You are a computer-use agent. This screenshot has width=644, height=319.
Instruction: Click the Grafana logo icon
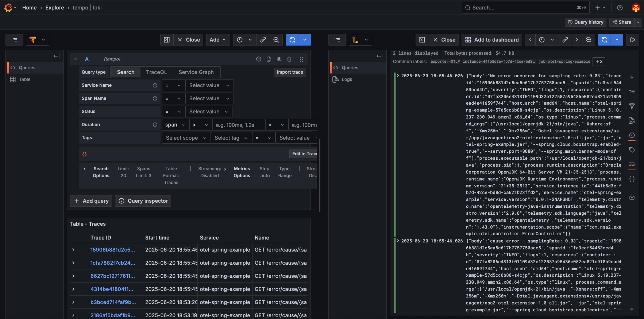(8, 8)
